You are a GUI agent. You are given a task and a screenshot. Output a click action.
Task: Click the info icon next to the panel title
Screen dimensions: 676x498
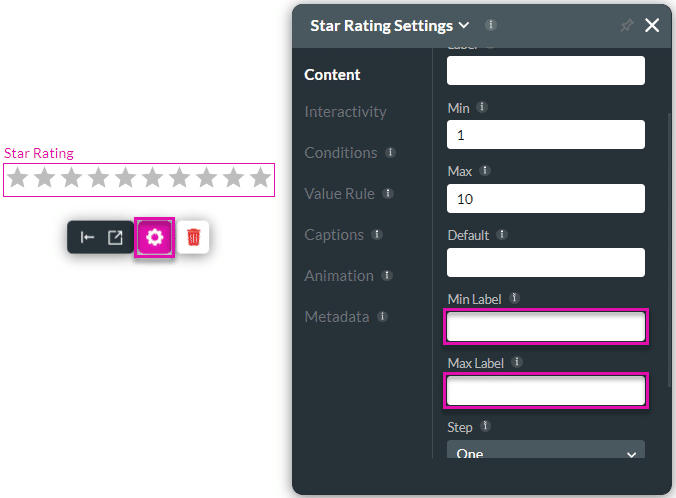pos(491,25)
